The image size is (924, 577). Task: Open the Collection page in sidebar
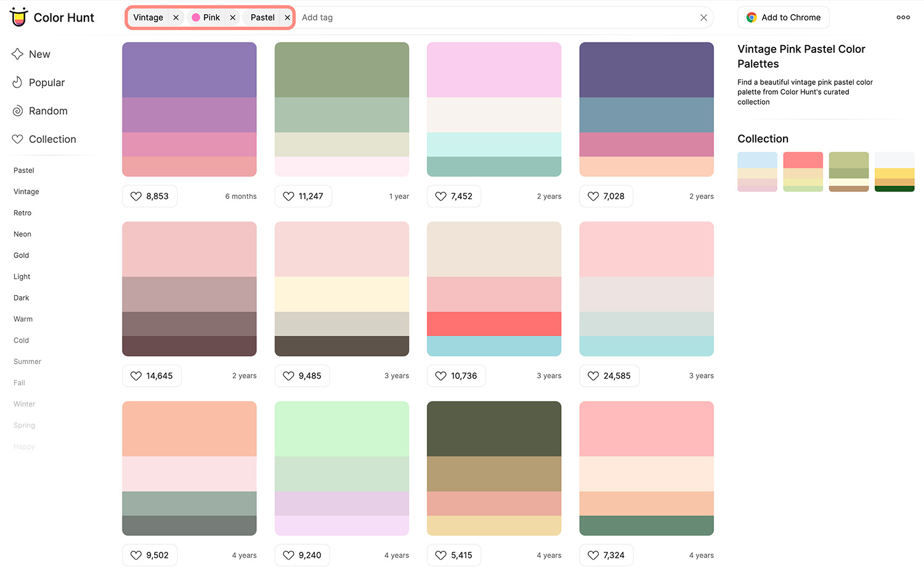coord(44,139)
